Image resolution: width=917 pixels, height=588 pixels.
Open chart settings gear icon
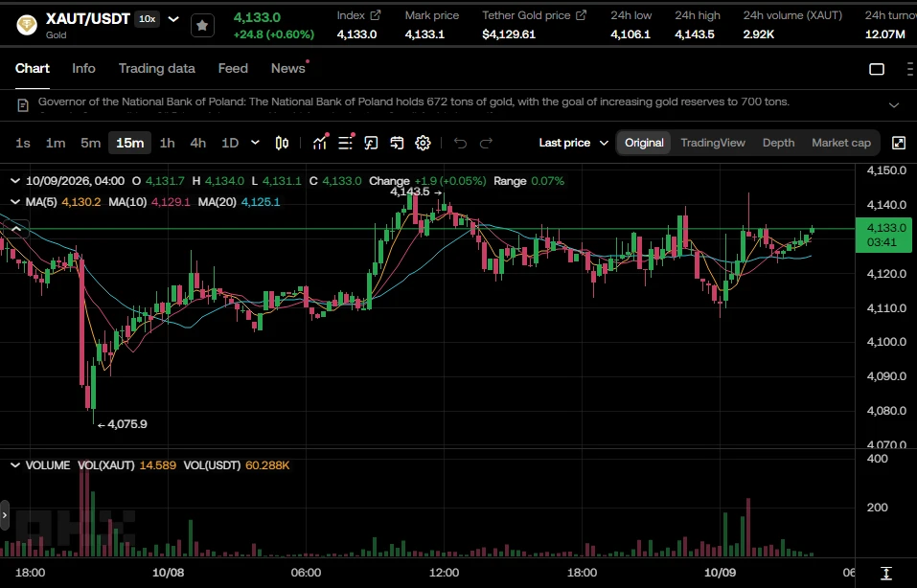pyautogui.click(x=423, y=143)
